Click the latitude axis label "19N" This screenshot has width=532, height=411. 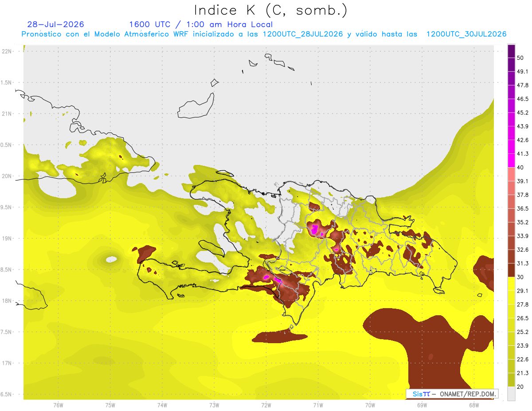point(7,239)
